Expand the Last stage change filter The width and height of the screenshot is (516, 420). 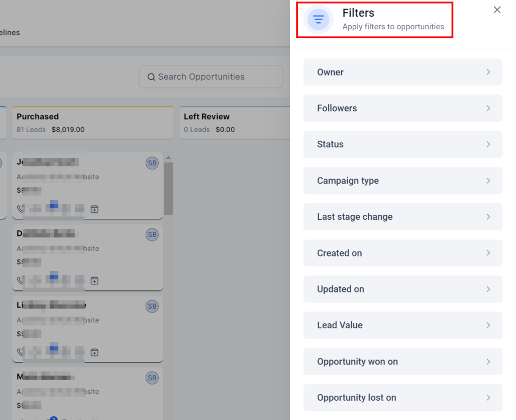(403, 217)
